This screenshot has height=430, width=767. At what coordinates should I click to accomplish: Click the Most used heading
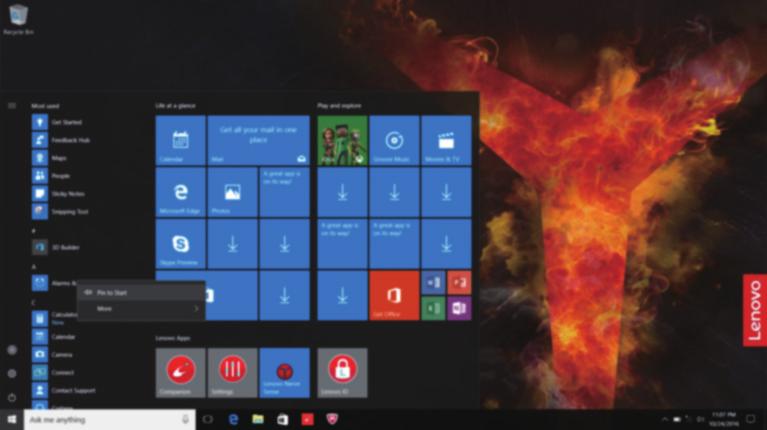(45, 106)
